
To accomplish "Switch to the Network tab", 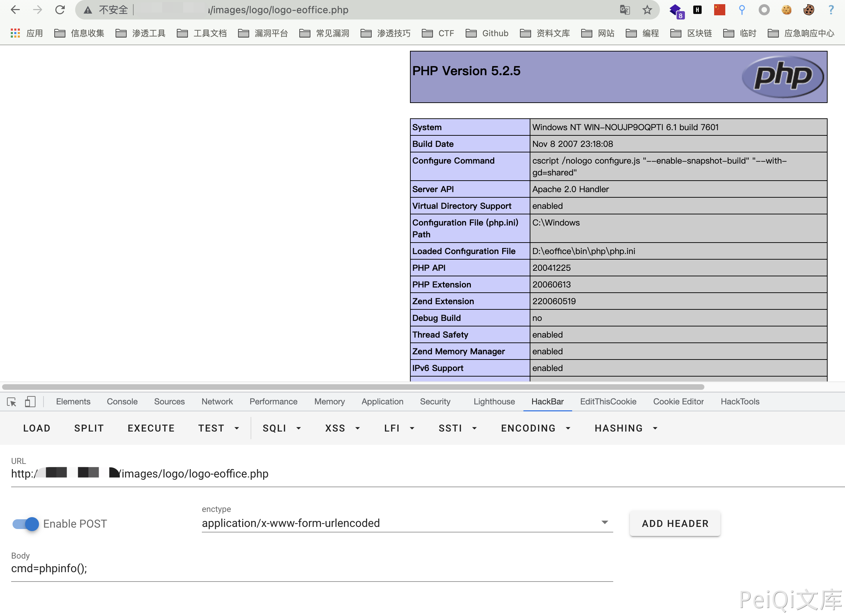I will click(217, 402).
